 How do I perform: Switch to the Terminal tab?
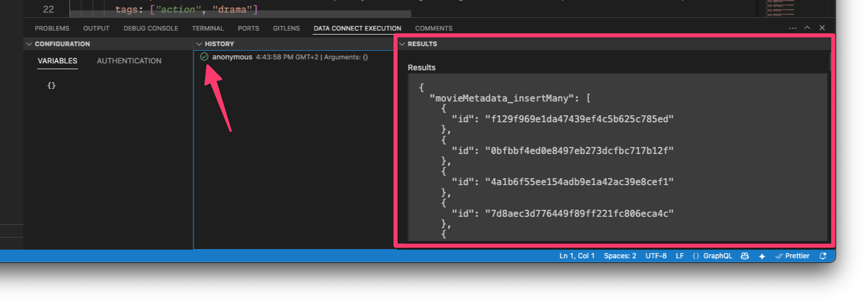coord(208,28)
